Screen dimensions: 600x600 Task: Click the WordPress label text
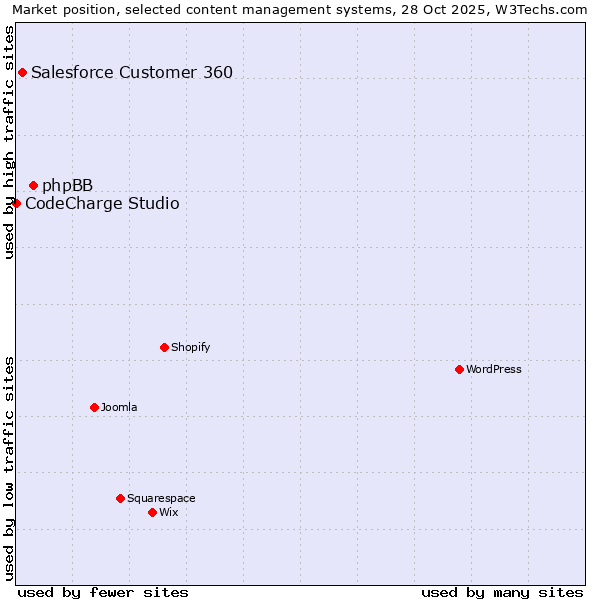494,369
